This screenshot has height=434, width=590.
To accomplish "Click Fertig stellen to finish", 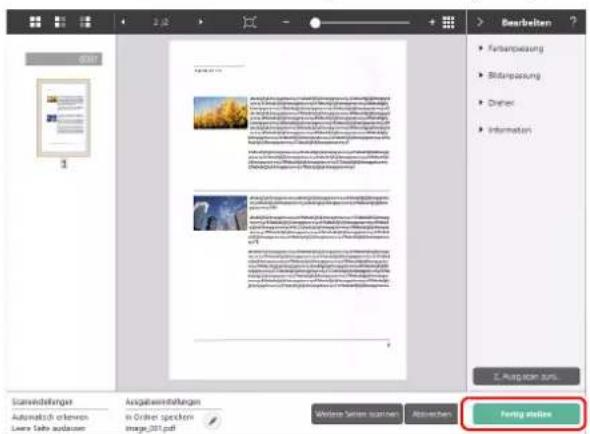I will (526, 414).
